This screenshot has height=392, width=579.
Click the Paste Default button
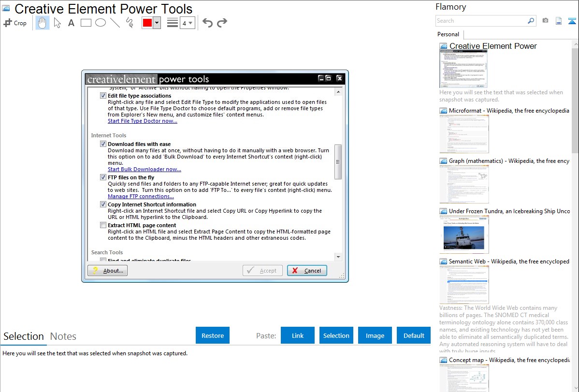tap(414, 335)
